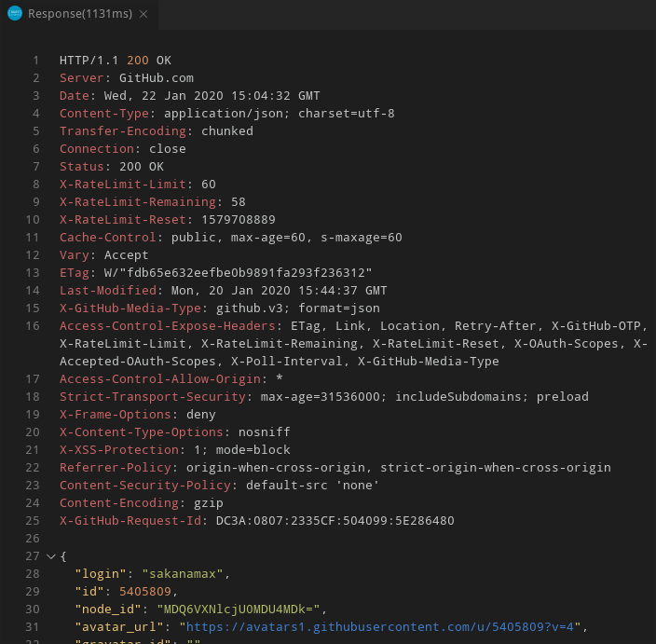Click 'max-age=31536000; includeSubdomains; preload' value
Viewport: 656px width, 644px height.
(425, 397)
